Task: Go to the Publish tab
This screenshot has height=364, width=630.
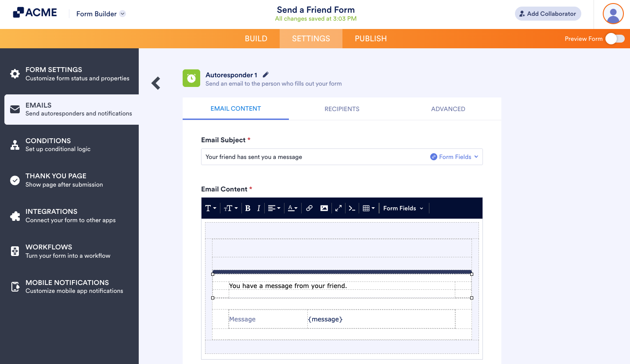Action: pyautogui.click(x=371, y=39)
